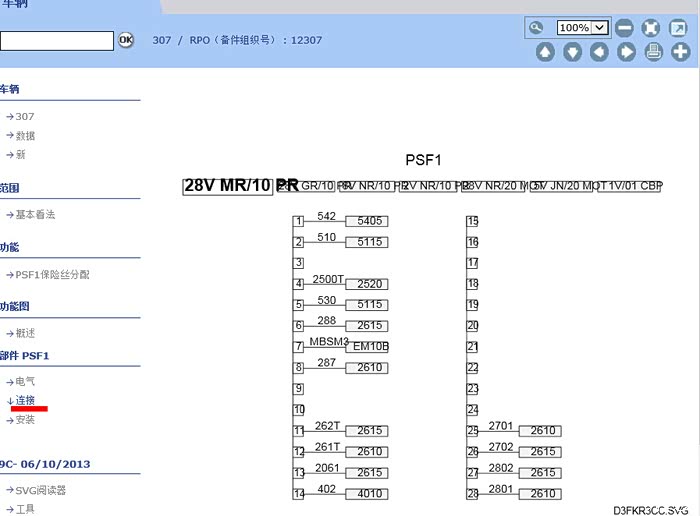Click pin number 3 box
The width and height of the screenshot is (700, 516).
tap(299, 263)
